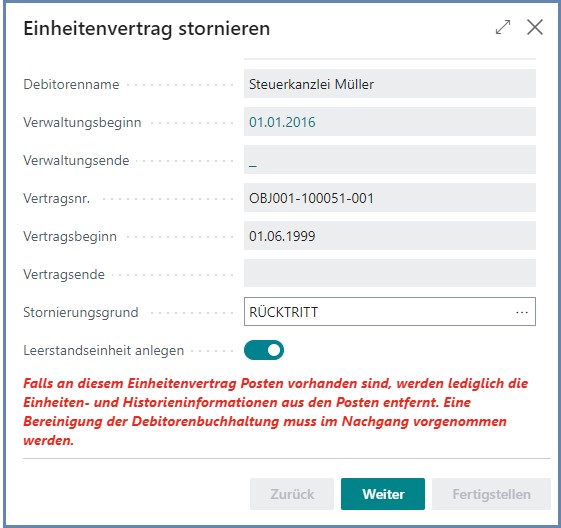The image size is (561, 528).
Task: Click the Fertigstellen button
Action: 491,494
